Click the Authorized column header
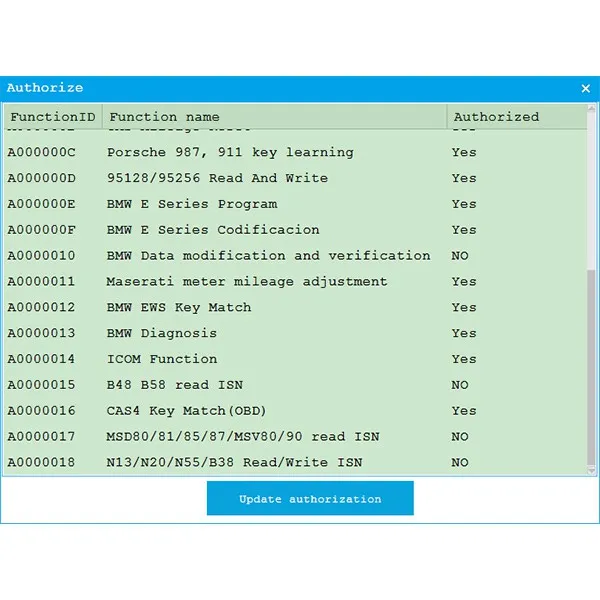Screen dimensions: 600x600 517,116
